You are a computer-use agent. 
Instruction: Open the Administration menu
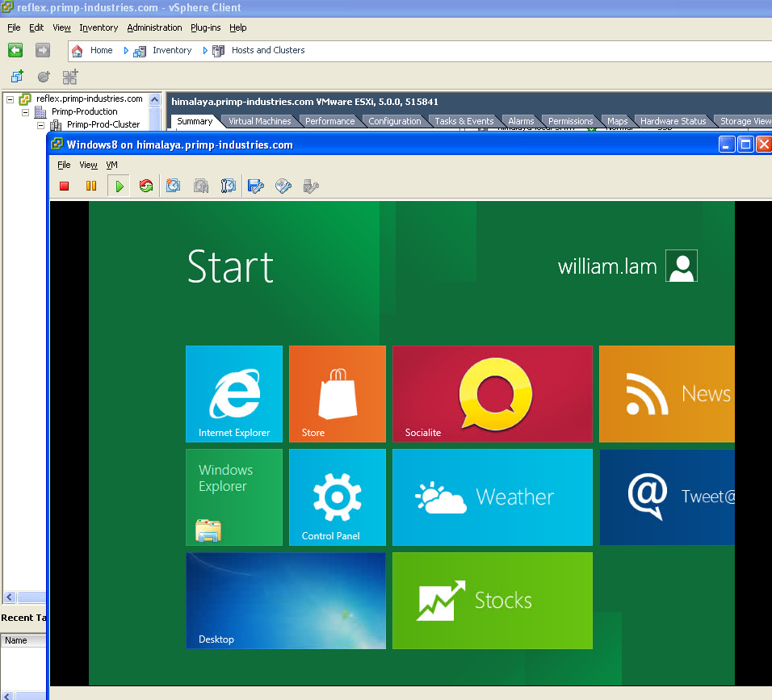[154, 27]
